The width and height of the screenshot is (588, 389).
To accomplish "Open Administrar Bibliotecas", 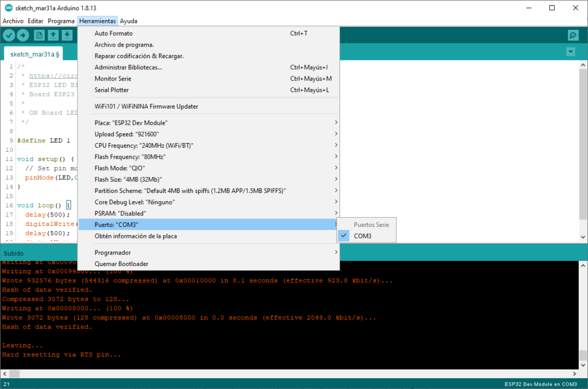I will (x=209, y=67).
